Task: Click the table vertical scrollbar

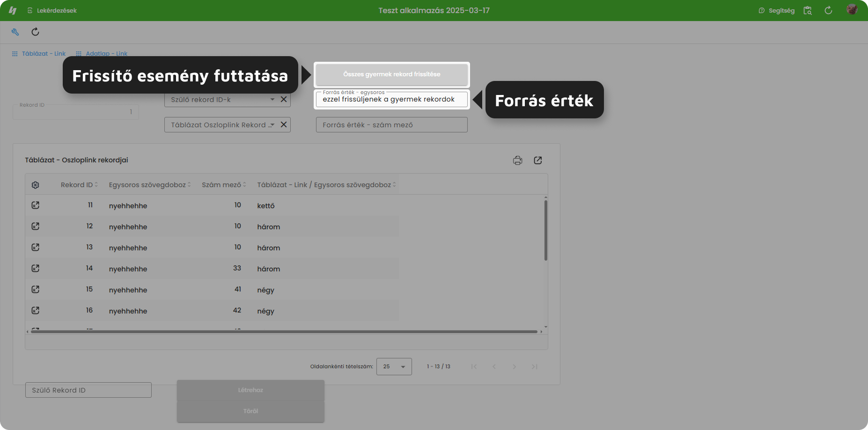Action: [546, 230]
